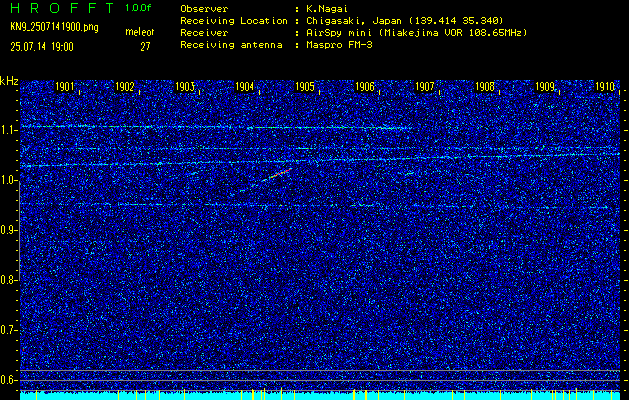Click the 1906 time marker
The width and height of the screenshot is (629, 400).
tap(365, 87)
